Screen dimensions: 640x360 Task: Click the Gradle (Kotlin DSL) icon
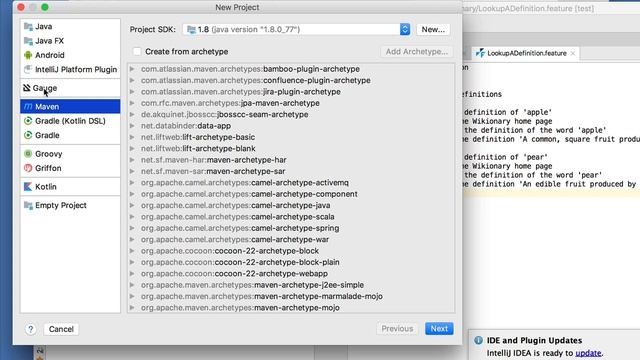pyautogui.click(x=28, y=121)
